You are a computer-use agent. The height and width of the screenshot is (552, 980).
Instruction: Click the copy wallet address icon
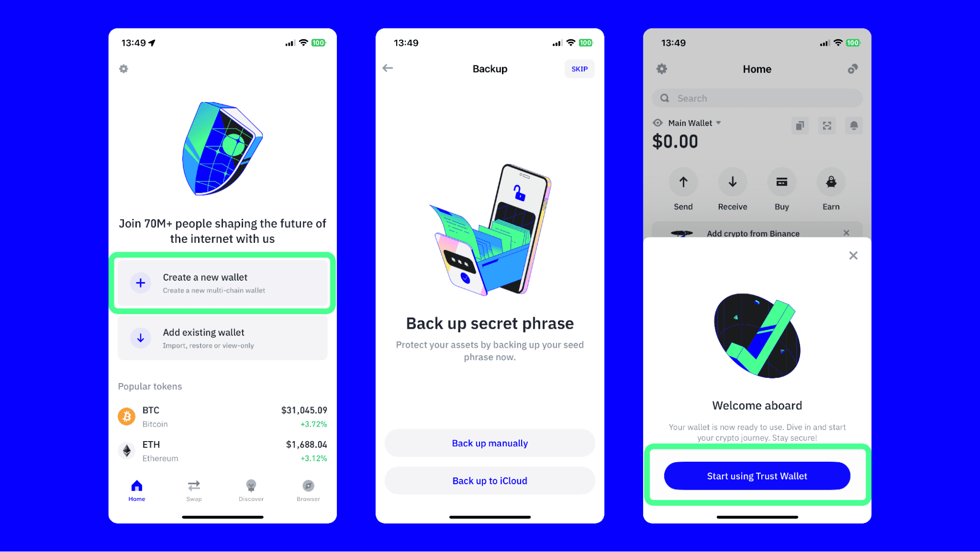(800, 125)
